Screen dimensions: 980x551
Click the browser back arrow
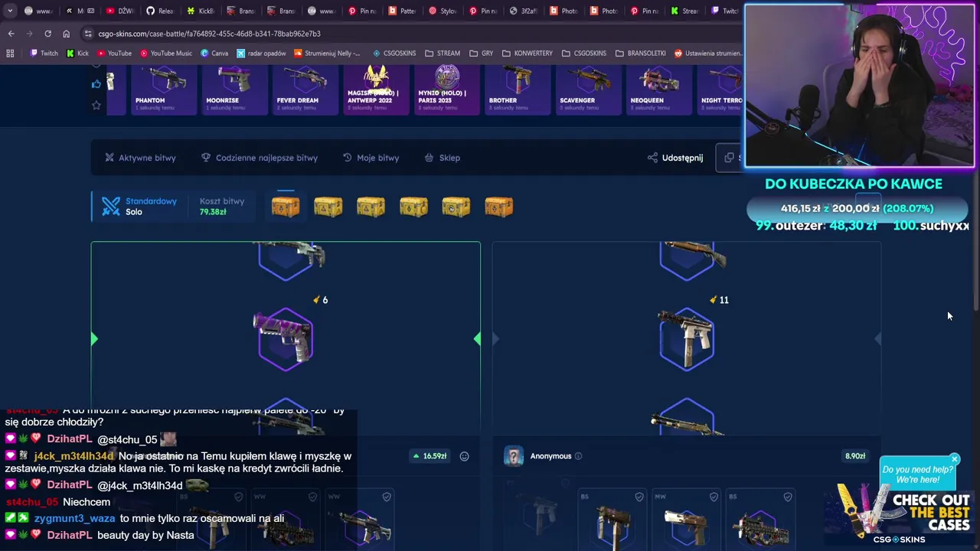tap(11, 34)
